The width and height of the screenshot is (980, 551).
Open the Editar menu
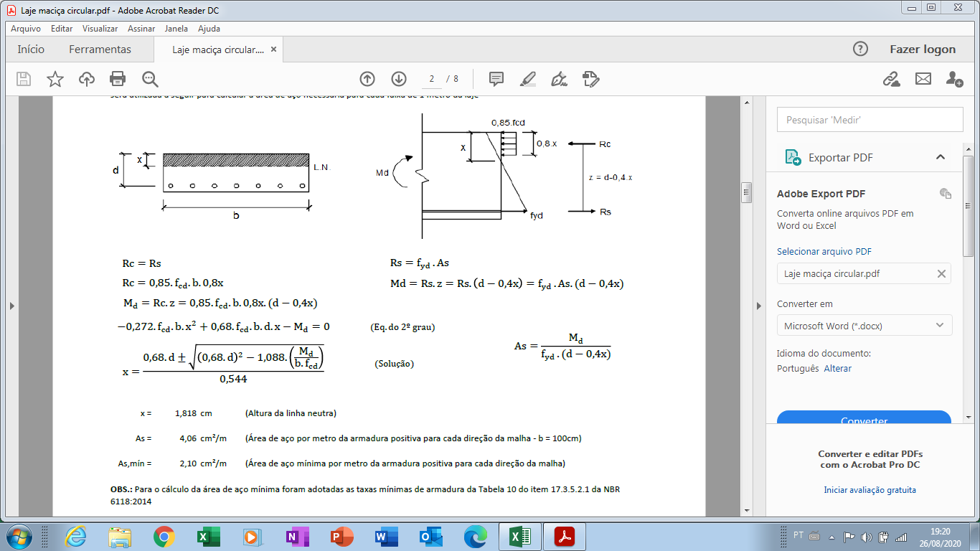click(x=62, y=29)
